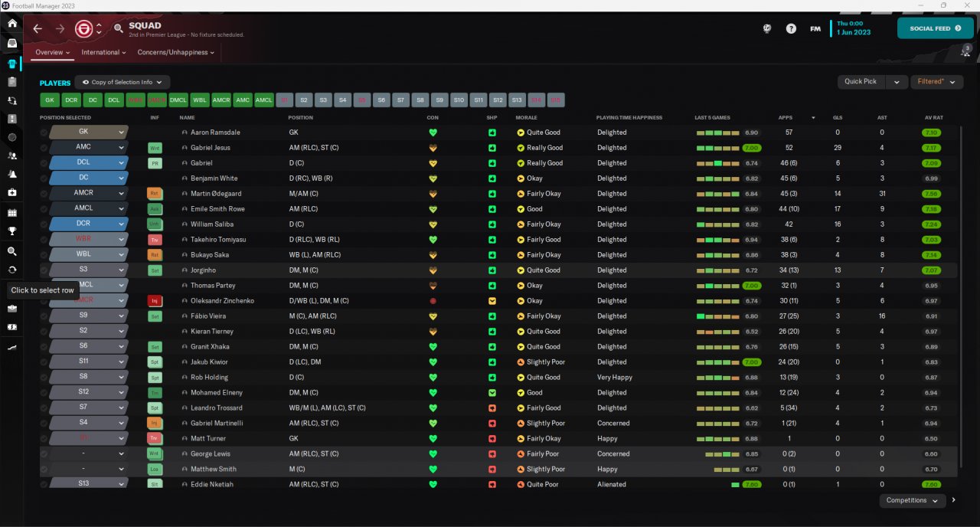The width and height of the screenshot is (980, 527).
Task: Click Oleksandr Zinchenko's Inj status icon
Action: [x=155, y=301]
